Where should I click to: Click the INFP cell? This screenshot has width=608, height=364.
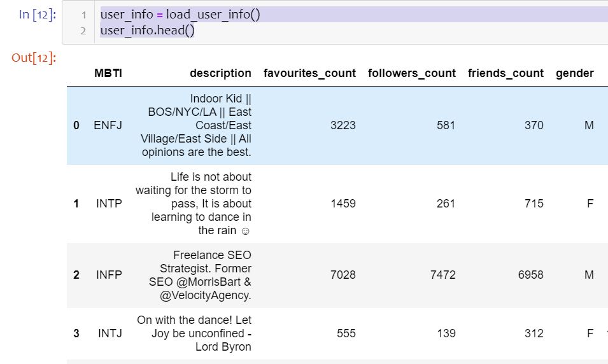coord(110,275)
